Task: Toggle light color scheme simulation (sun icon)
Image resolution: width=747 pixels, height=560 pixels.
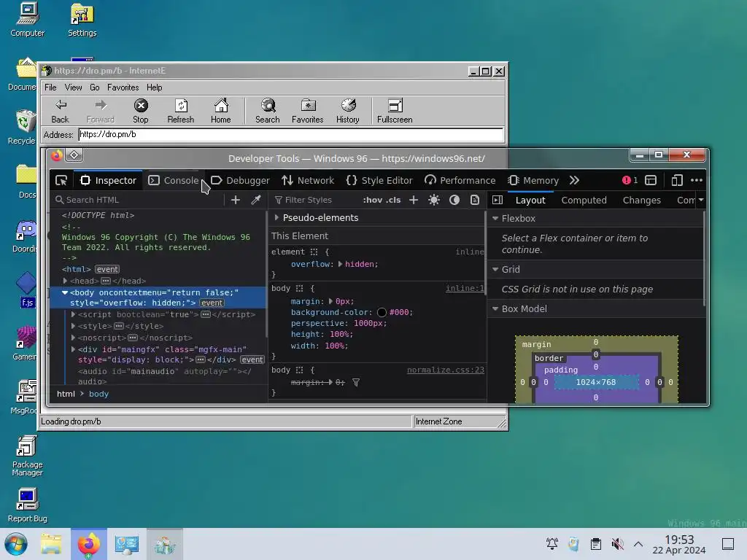Action: click(433, 200)
